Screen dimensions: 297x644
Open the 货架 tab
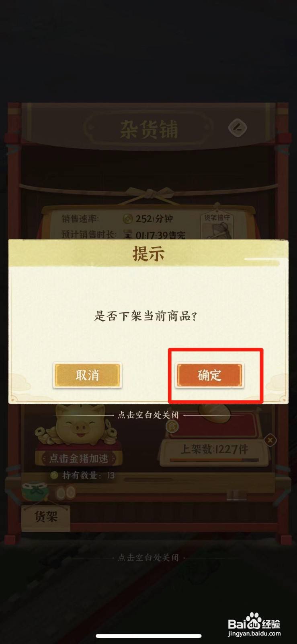[x=46, y=518]
